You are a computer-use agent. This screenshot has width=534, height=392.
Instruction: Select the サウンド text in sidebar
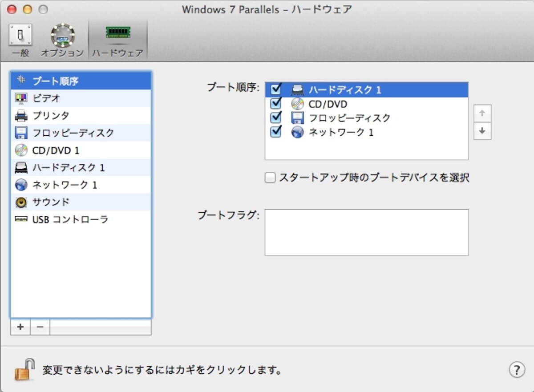coord(51,202)
